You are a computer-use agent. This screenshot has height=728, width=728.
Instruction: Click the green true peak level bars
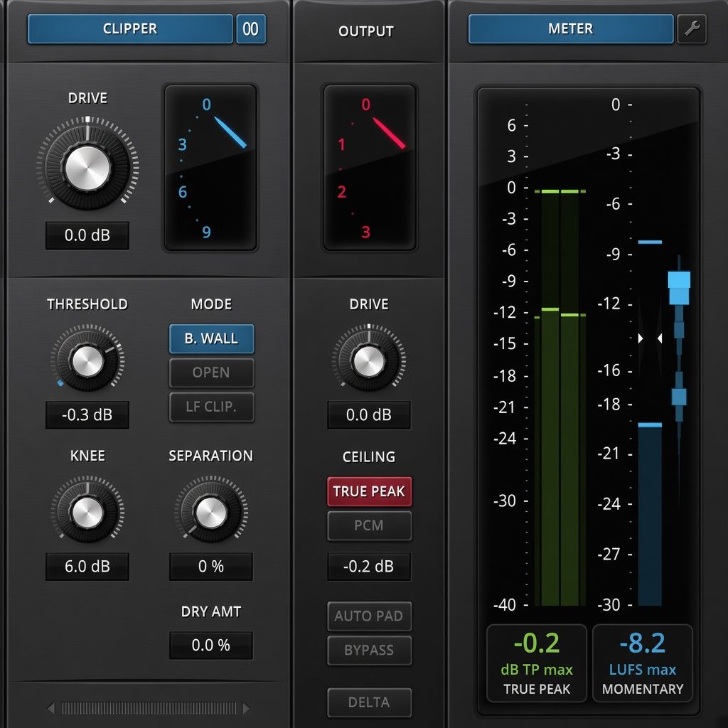tap(560, 398)
